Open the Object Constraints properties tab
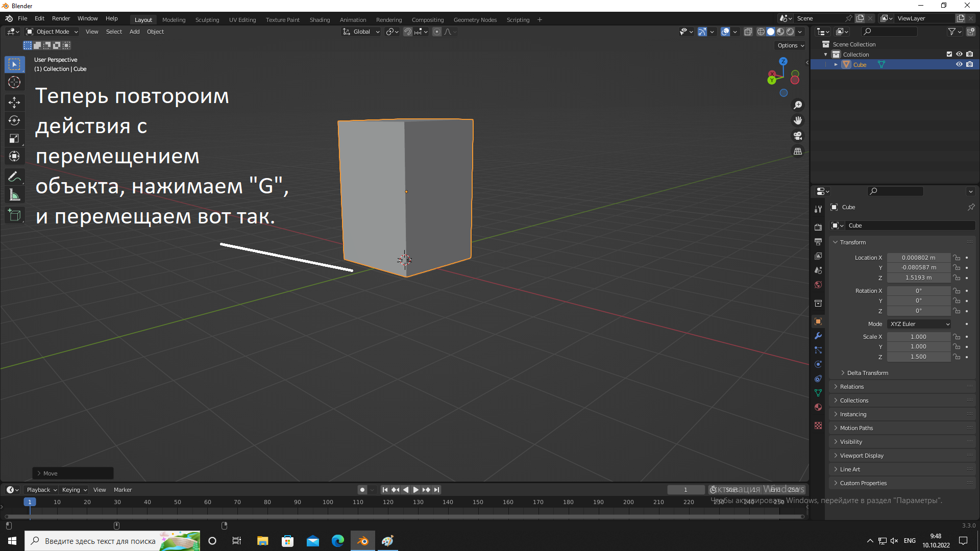The width and height of the screenshot is (980, 551). pyautogui.click(x=818, y=379)
